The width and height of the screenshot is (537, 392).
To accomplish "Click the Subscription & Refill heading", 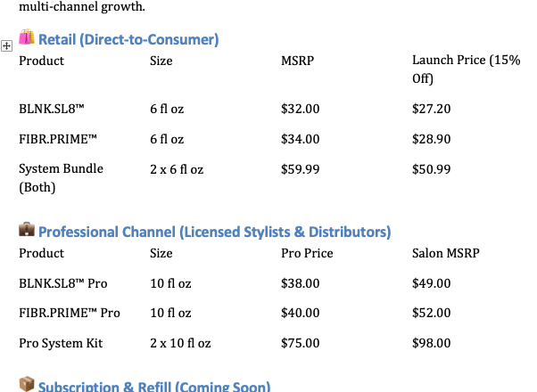I will [x=154, y=386].
